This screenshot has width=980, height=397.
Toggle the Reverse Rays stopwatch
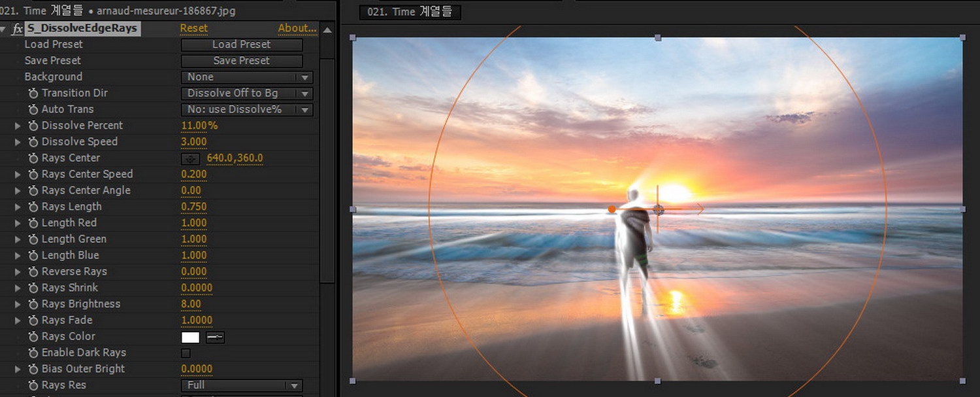click(33, 271)
